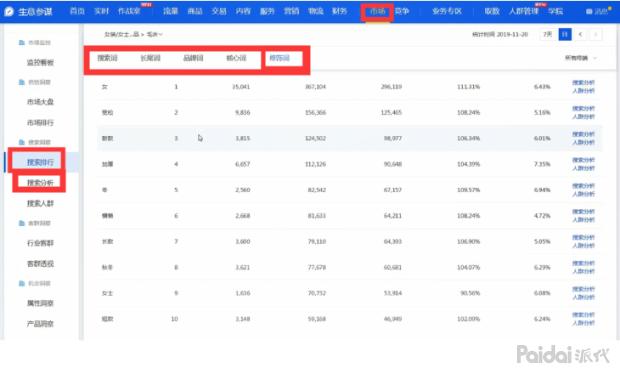This screenshot has width=620, height=374.
Task: Open 财务 in top navigation
Action: [x=340, y=11]
